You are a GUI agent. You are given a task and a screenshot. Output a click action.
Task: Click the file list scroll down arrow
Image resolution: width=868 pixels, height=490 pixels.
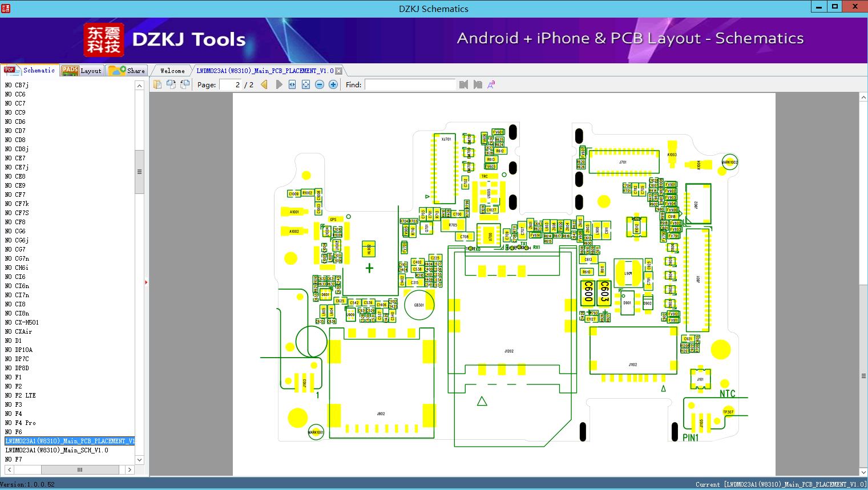click(x=139, y=459)
